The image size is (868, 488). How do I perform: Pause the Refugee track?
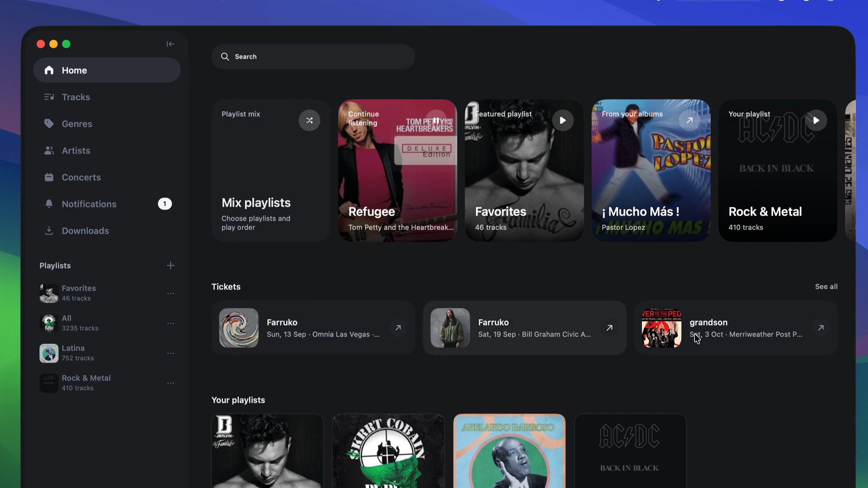[436, 120]
